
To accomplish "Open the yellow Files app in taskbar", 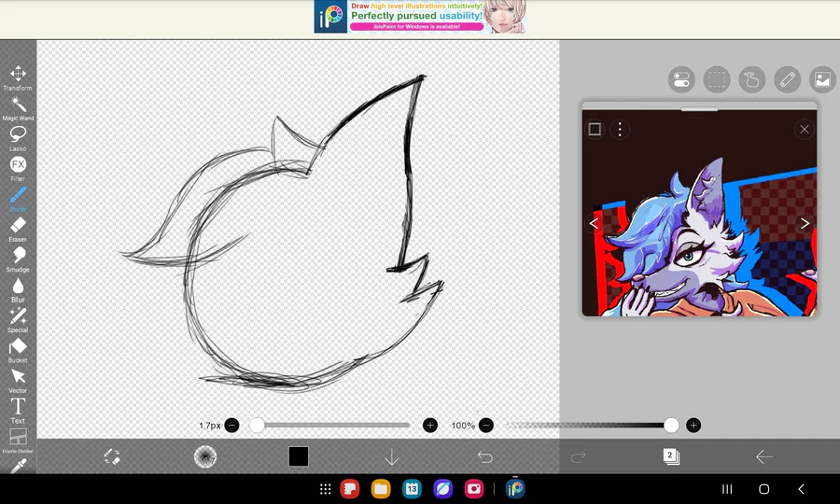I will (381, 488).
